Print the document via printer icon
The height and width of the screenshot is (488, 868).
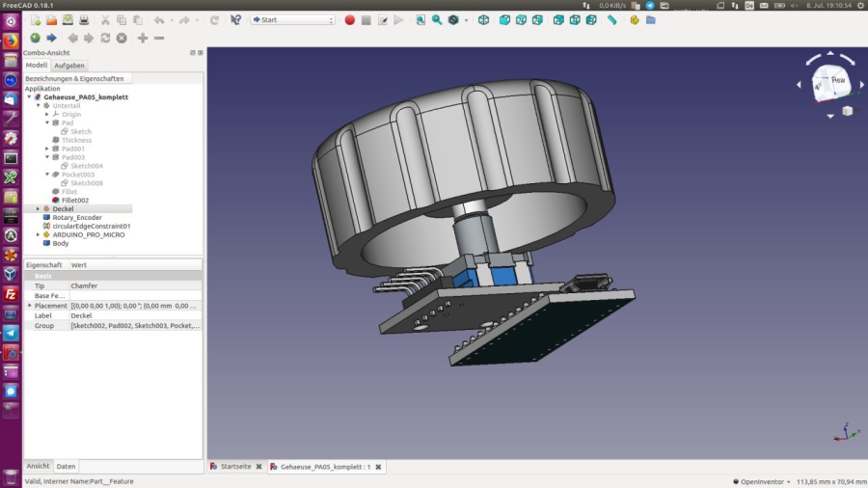pos(84,20)
